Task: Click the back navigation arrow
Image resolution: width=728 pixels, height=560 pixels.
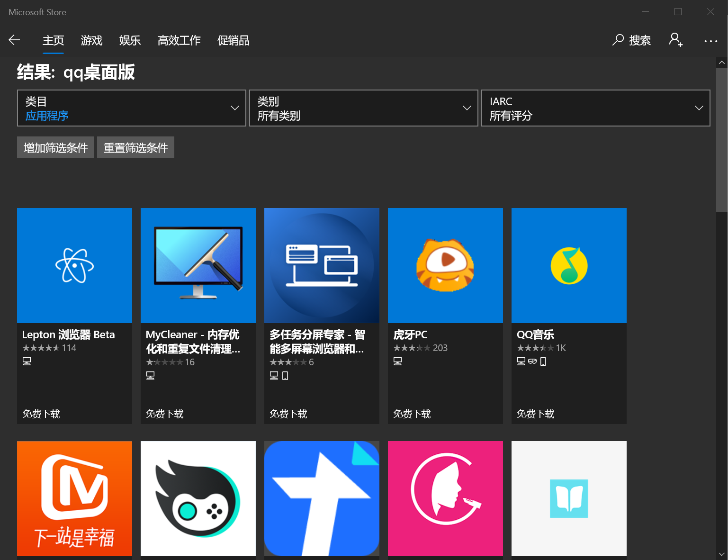Action: (14, 40)
